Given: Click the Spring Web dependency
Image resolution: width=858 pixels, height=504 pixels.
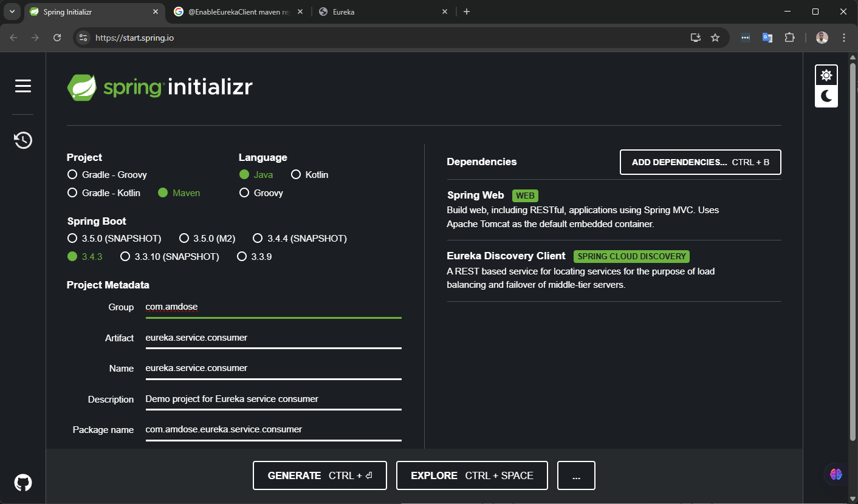Looking at the screenshot, I should [614, 210].
